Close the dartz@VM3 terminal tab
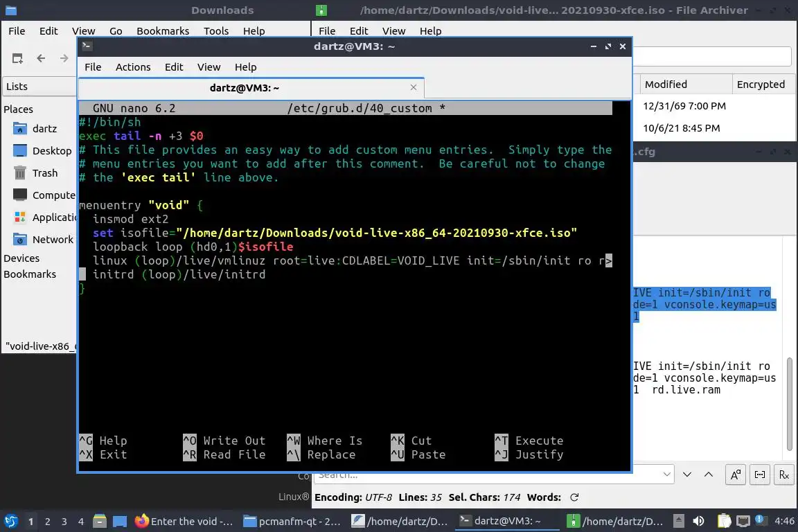Image resolution: width=798 pixels, height=532 pixels. tap(414, 87)
